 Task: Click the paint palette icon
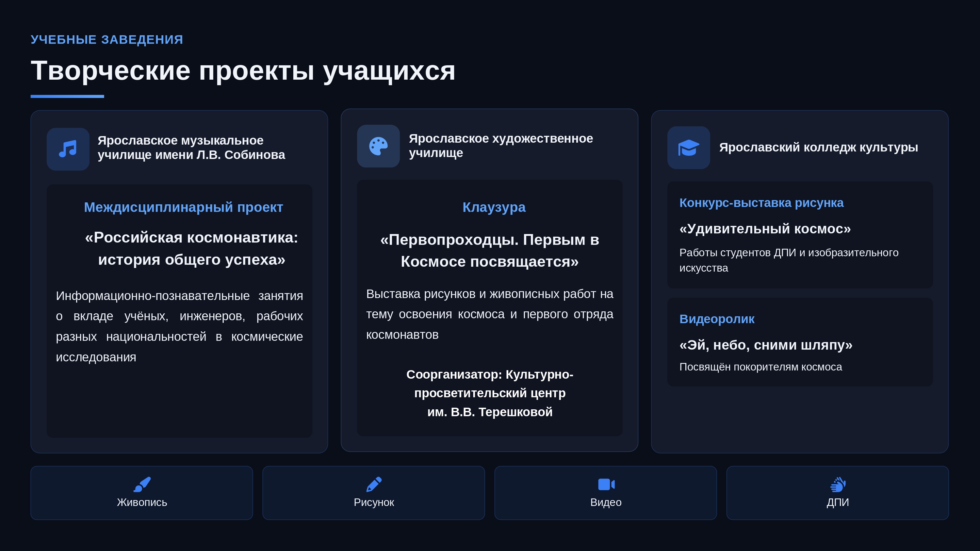[378, 147]
